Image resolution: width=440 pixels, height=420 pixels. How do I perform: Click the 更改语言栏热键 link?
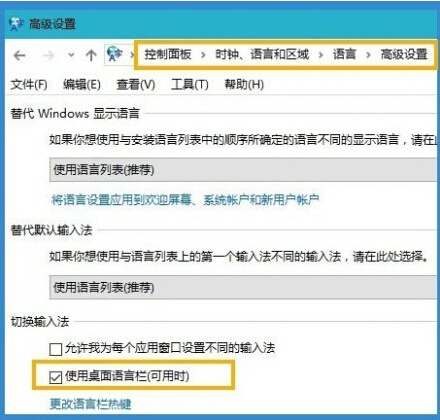click(x=90, y=404)
